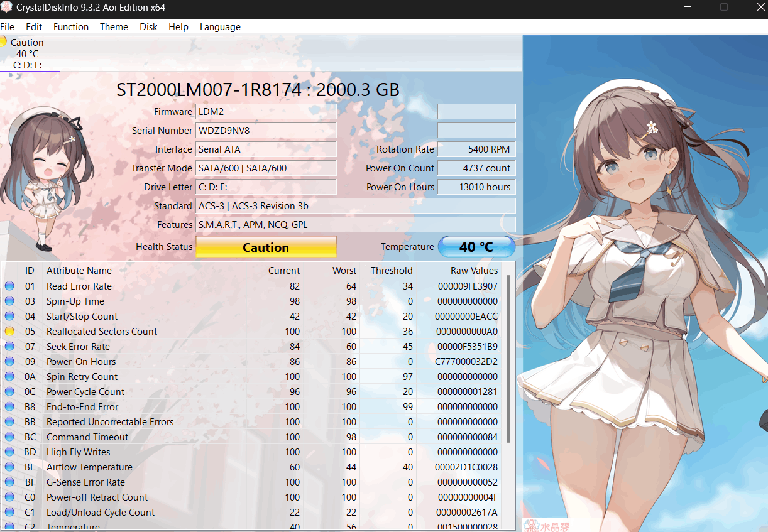Click the large anime character artwork
This screenshot has width=768, height=532.
click(645, 283)
